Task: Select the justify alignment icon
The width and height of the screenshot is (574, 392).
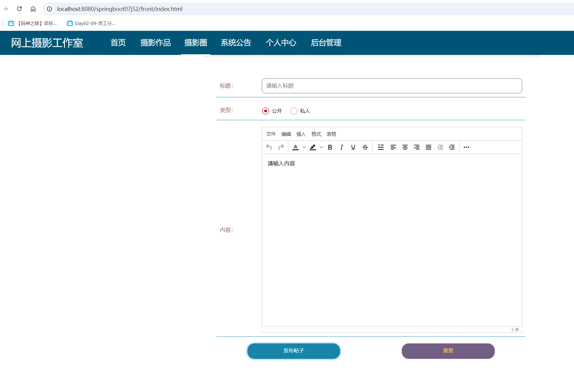Action: [x=428, y=147]
